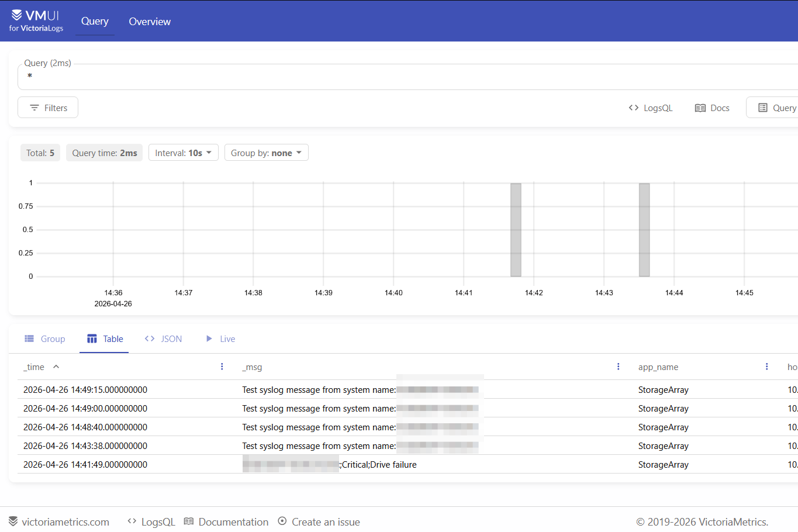
Task: Open the Docs link in query panel
Action: (x=712, y=108)
